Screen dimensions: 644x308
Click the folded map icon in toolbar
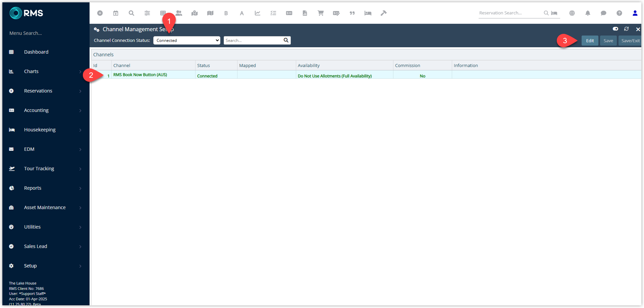210,13
